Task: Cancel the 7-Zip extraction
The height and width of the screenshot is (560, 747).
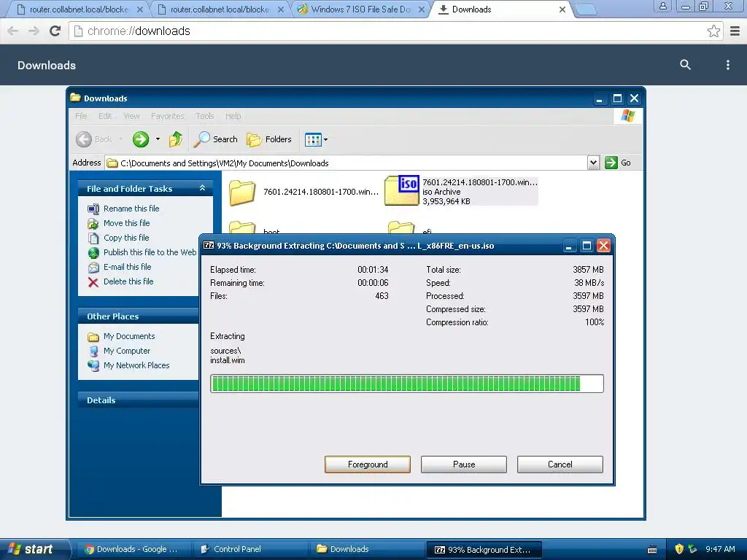Action: pos(560,464)
